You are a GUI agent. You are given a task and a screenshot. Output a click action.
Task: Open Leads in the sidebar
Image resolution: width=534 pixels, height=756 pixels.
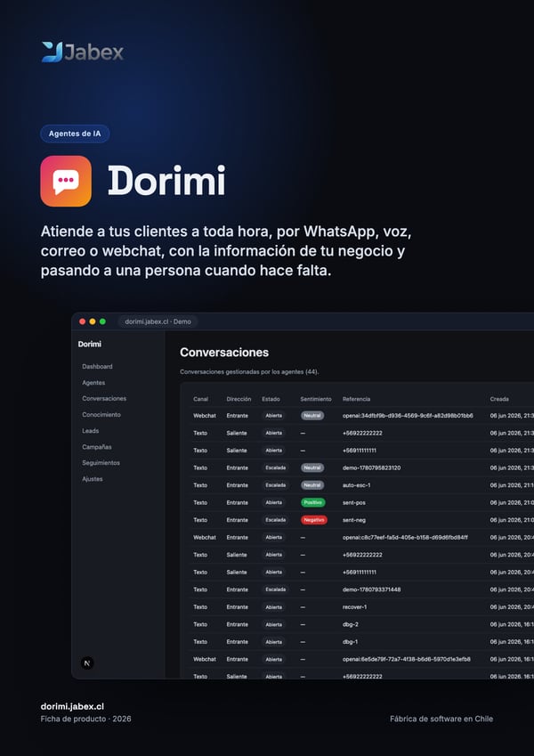[90, 431]
